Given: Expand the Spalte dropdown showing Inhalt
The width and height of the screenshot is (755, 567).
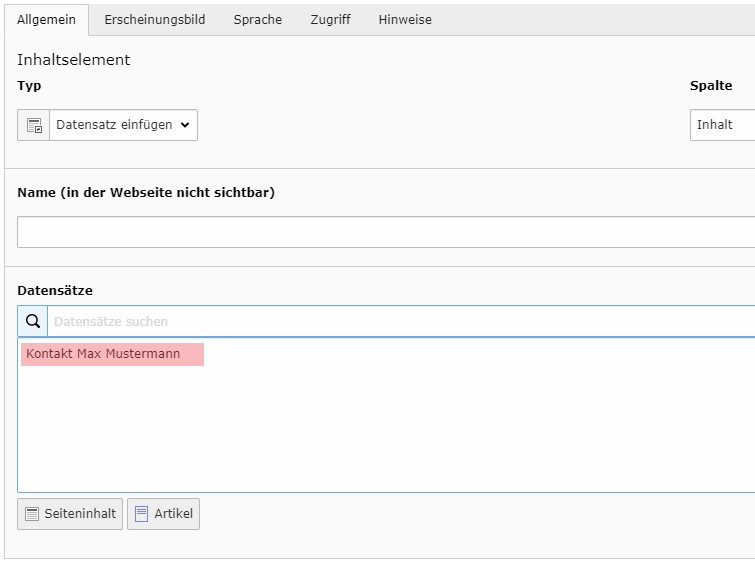Looking at the screenshot, I should point(722,125).
